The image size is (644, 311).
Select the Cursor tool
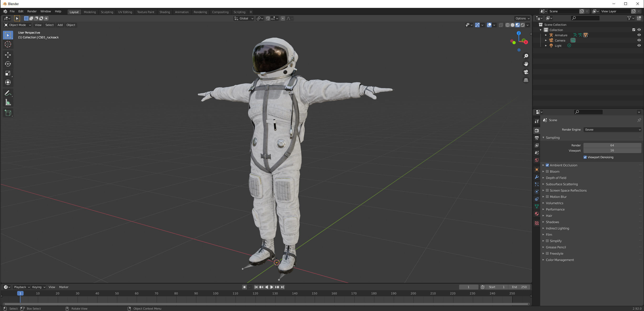tap(8, 44)
